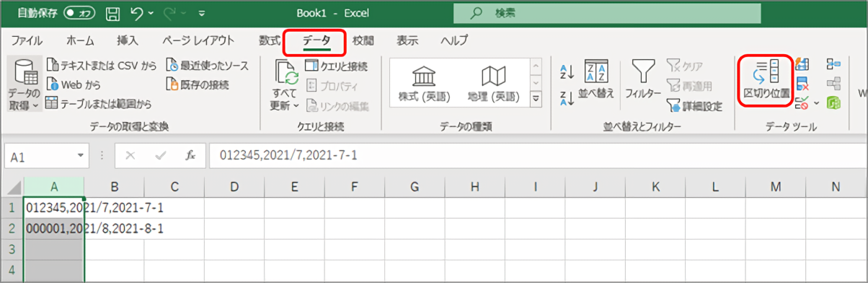Click the すべて更新 refresh icon

tap(285, 73)
